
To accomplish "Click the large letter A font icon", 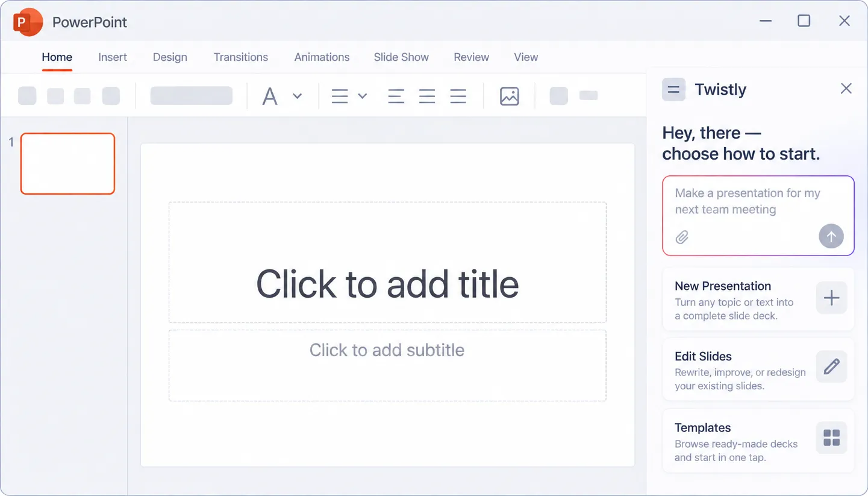I will (270, 96).
